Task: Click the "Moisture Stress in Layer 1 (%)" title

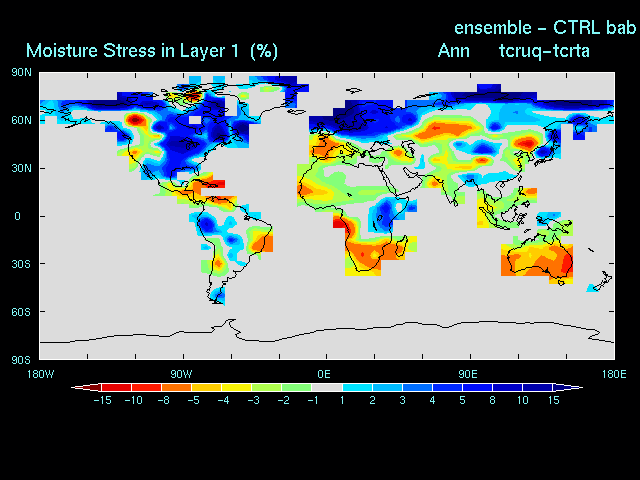Action: (152, 50)
